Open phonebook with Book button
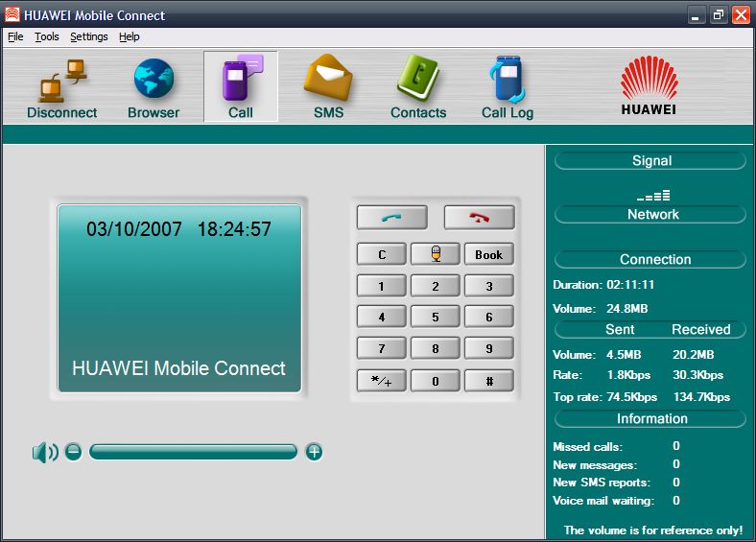 [489, 254]
